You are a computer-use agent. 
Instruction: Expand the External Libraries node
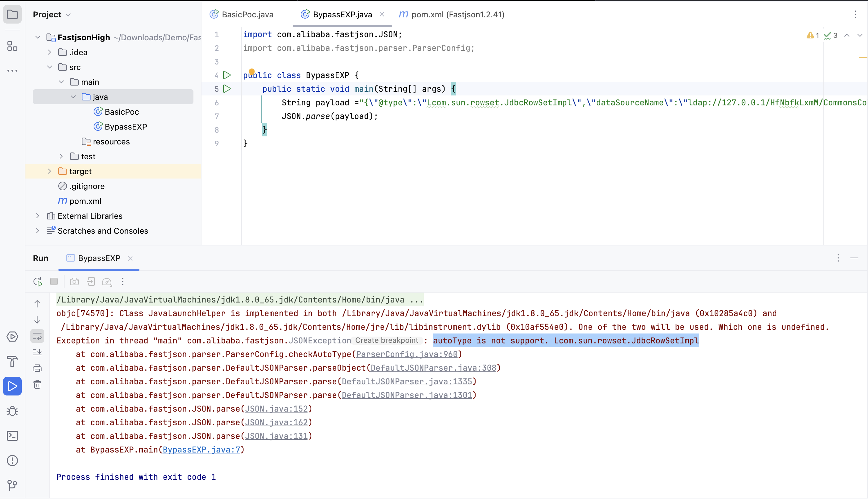coord(38,216)
